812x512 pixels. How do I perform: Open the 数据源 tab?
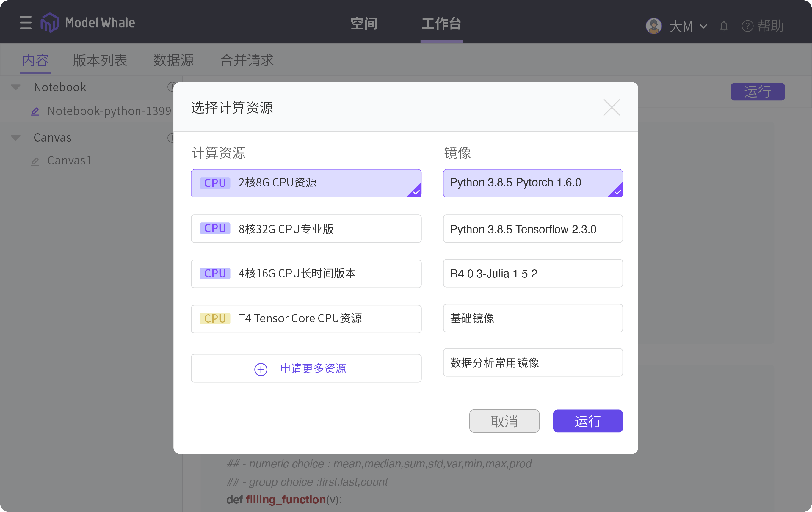coord(173,60)
